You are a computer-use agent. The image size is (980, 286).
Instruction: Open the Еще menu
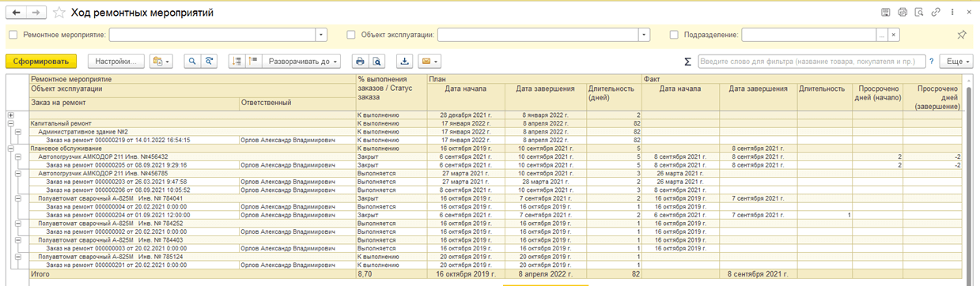tap(957, 61)
